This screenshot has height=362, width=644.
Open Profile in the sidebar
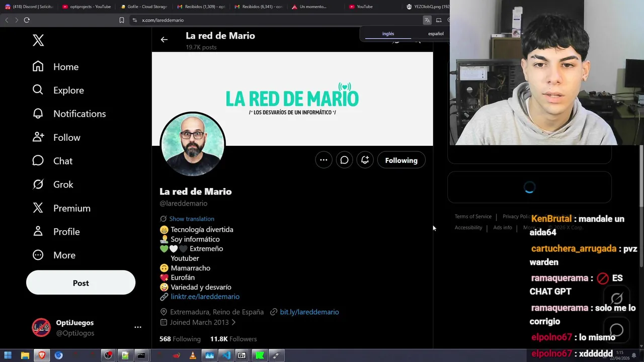pos(56,232)
